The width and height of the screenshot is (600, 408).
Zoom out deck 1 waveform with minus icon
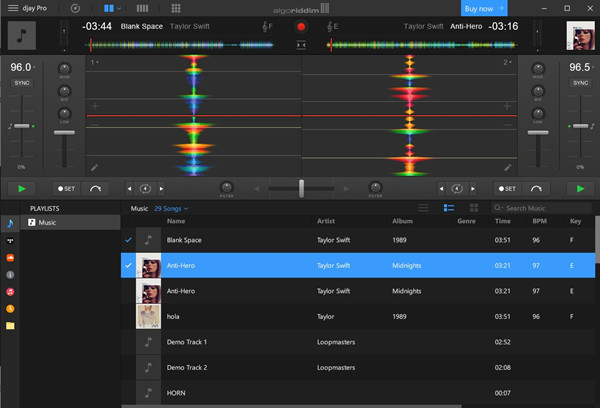95,125
